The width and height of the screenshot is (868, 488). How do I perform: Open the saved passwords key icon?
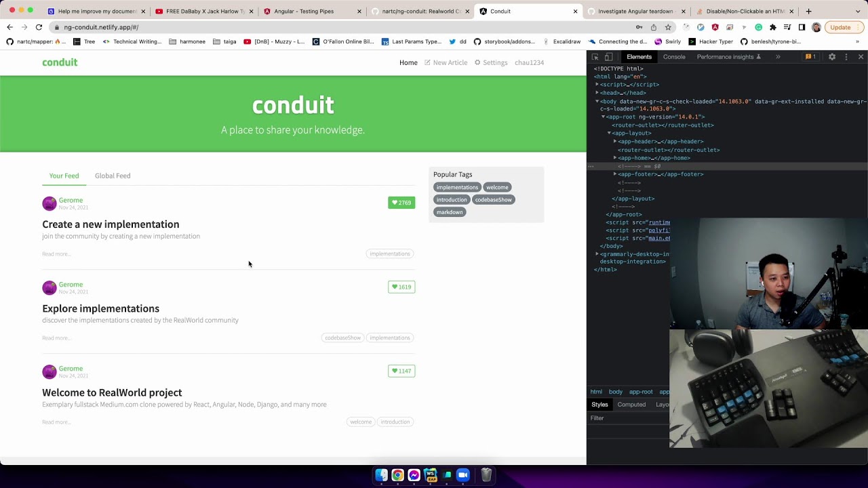[x=639, y=27]
